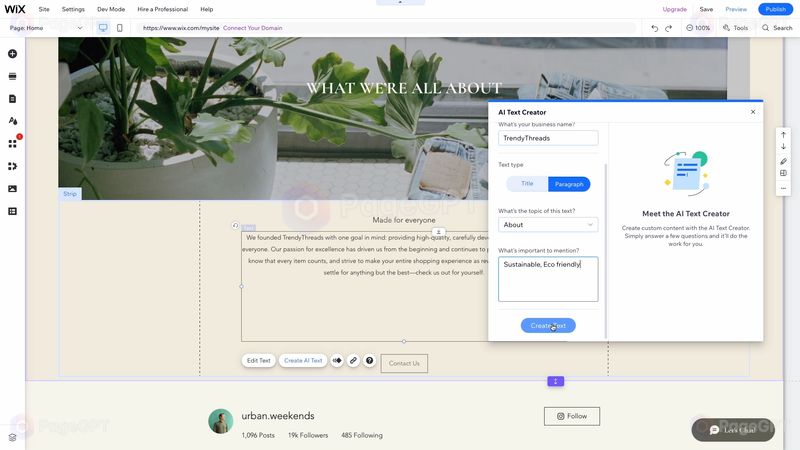Open the Layers icon at bottom left
The image size is (800, 450).
[x=12, y=437]
